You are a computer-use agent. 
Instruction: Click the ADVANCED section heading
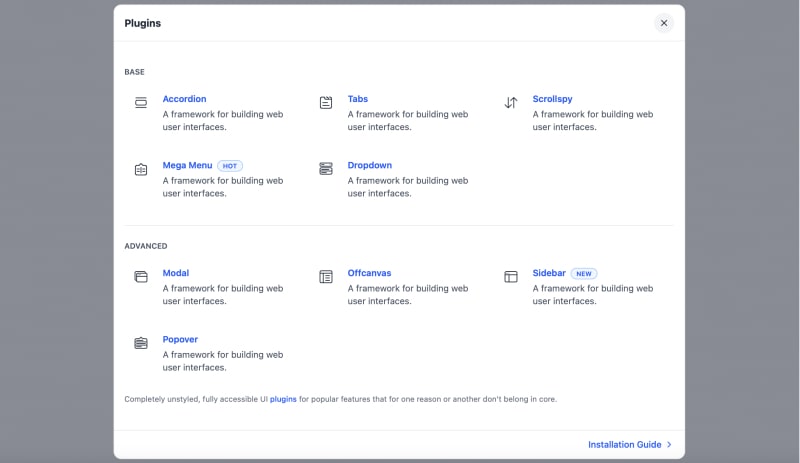pyautogui.click(x=145, y=246)
